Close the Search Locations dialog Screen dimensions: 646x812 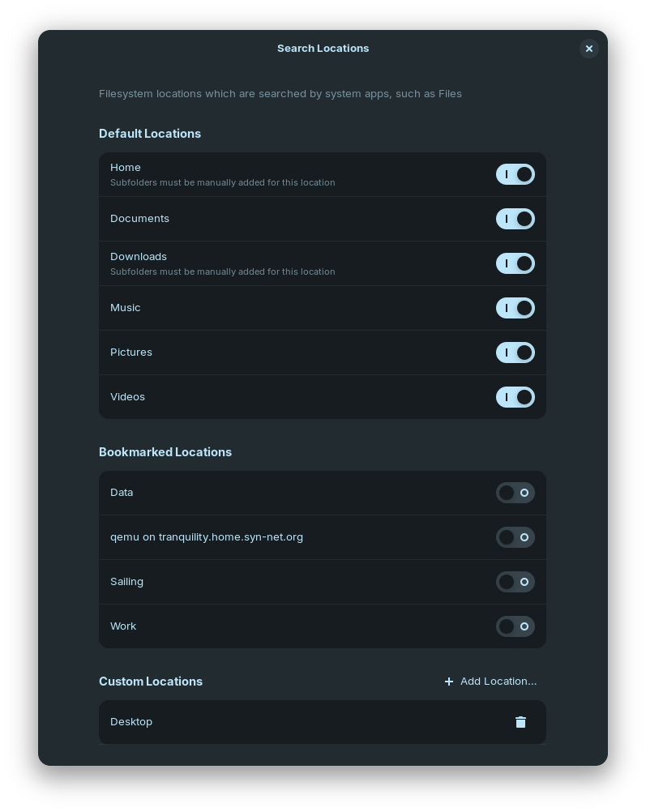click(x=589, y=49)
